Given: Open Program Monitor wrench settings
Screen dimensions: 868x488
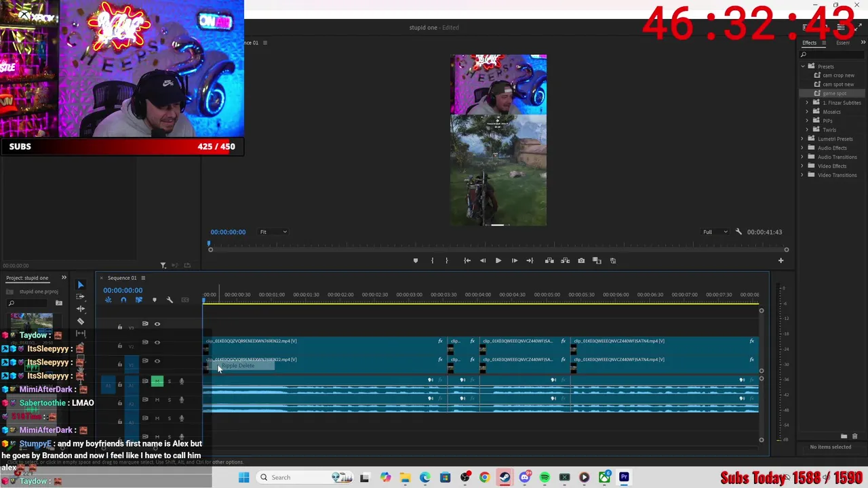Looking at the screenshot, I should tap(738, 232).
